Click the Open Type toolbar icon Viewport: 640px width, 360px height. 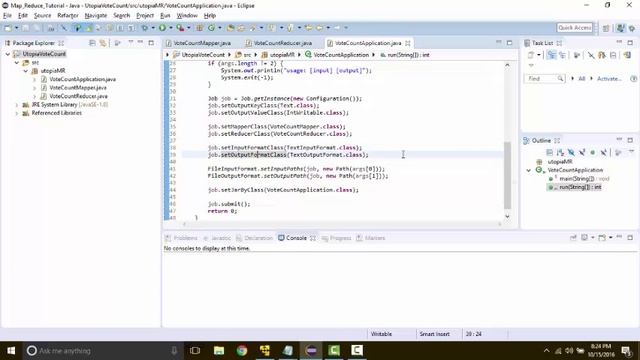(x=231, y=28)
